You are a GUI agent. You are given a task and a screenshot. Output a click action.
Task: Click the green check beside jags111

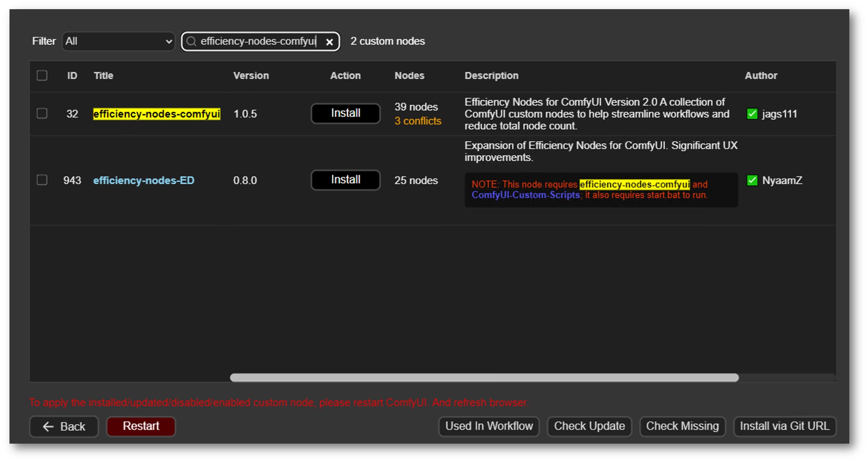752,114
